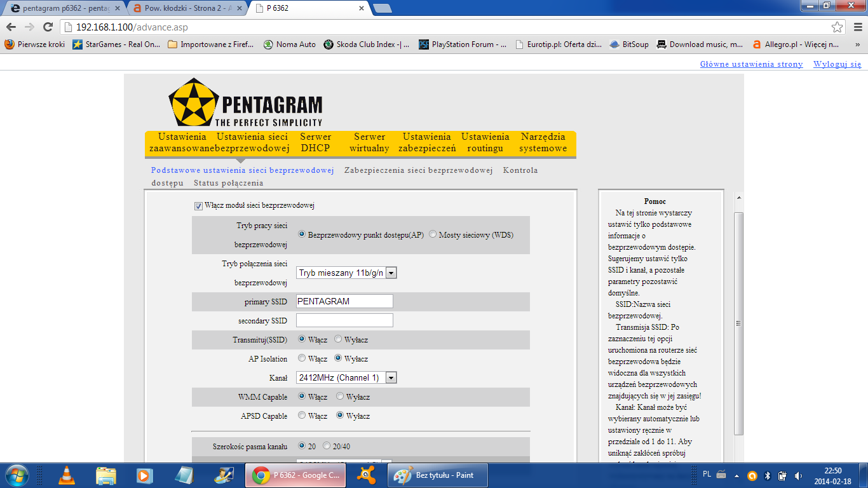868x488 pixels.
Task: Go back using the browser back arrow
Action: click(x=11, y=27)
